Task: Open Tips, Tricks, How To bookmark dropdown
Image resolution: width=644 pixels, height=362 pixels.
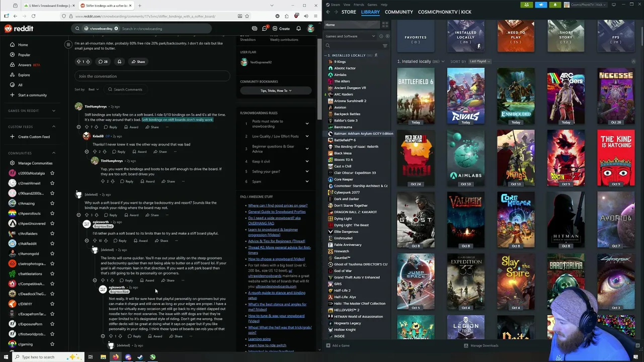Action: click(x=276, y=90)
